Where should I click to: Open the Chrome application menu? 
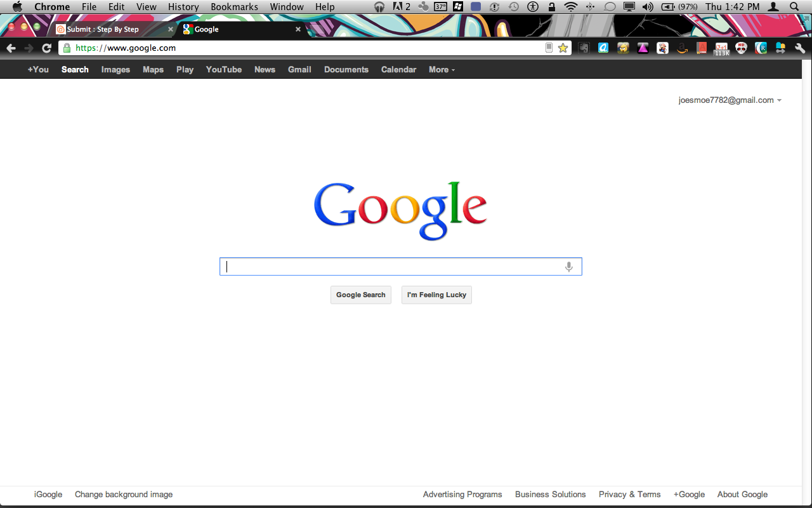pyautogui.click(x=52, y=7)
